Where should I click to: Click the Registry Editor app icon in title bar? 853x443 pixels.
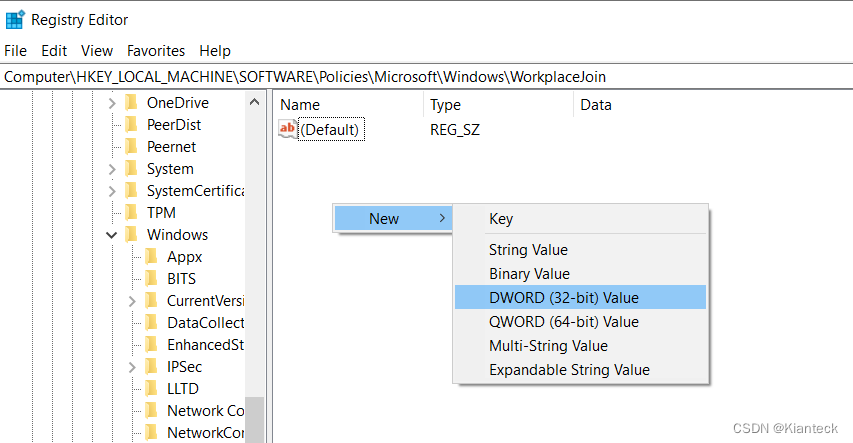coord(15,20)
